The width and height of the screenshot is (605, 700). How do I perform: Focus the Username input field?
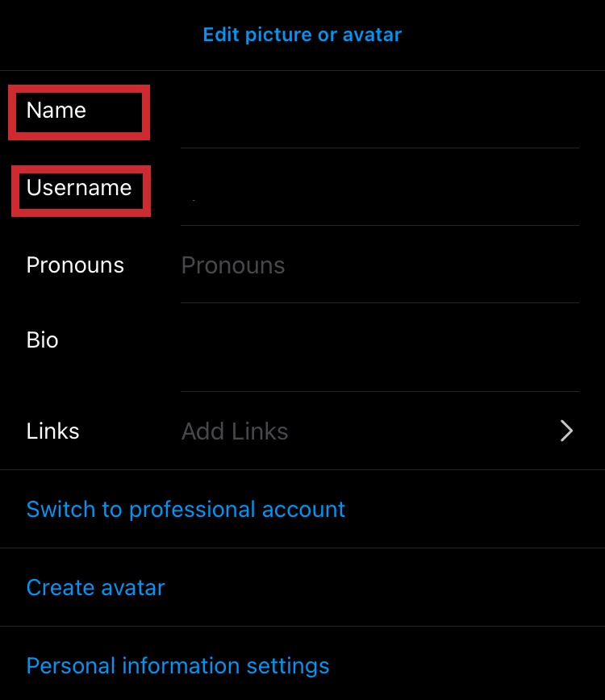(x=379, y=190)
